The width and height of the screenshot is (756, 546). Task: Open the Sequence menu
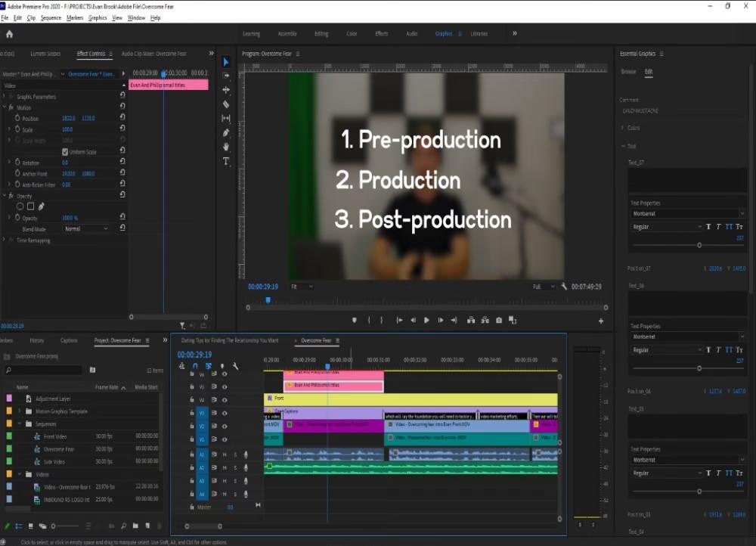click(x=51, y=18)
